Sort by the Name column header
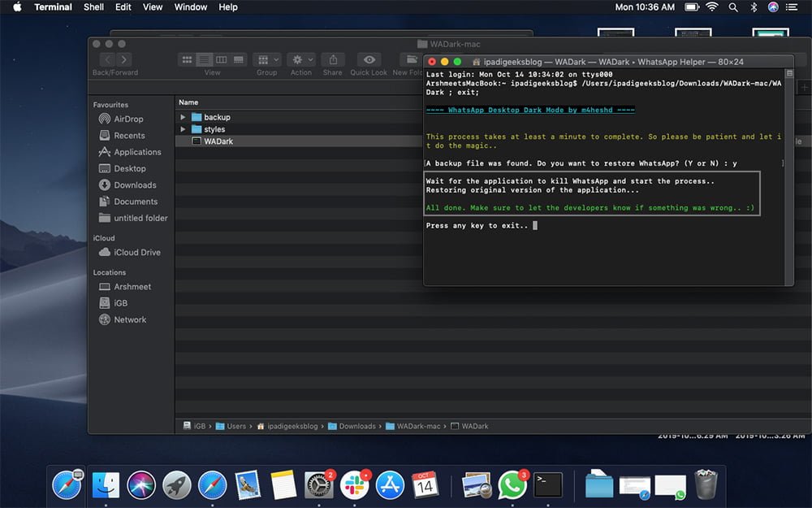 tap(188, 102)
